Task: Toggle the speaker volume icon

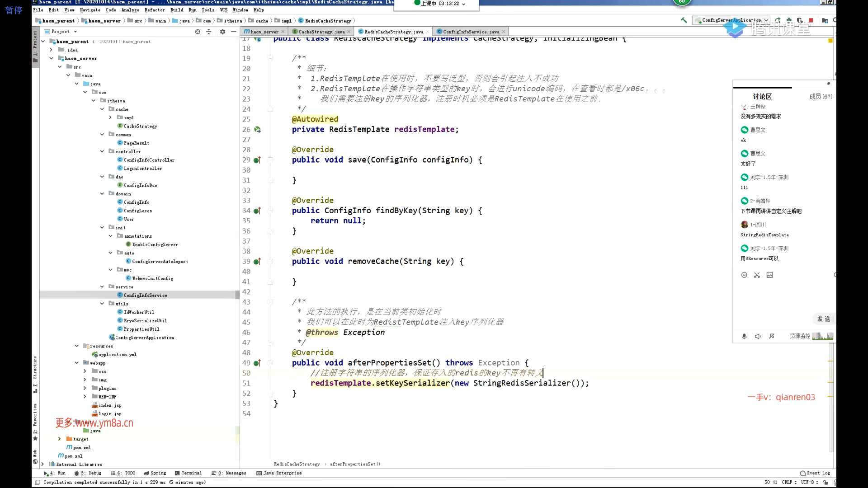Action: pos(758,336)
